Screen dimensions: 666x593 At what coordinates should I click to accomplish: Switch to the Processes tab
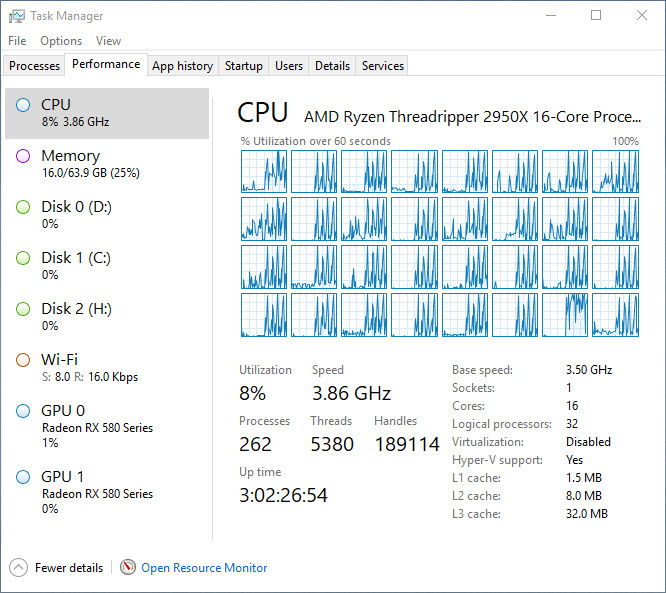pos(34,66)
